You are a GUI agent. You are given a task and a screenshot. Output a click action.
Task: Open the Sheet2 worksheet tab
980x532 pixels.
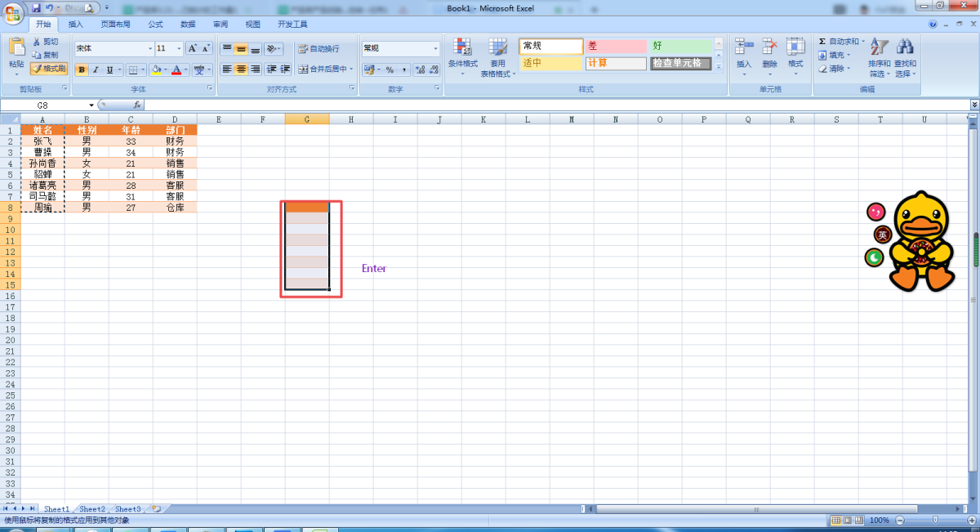click(91, 509)
